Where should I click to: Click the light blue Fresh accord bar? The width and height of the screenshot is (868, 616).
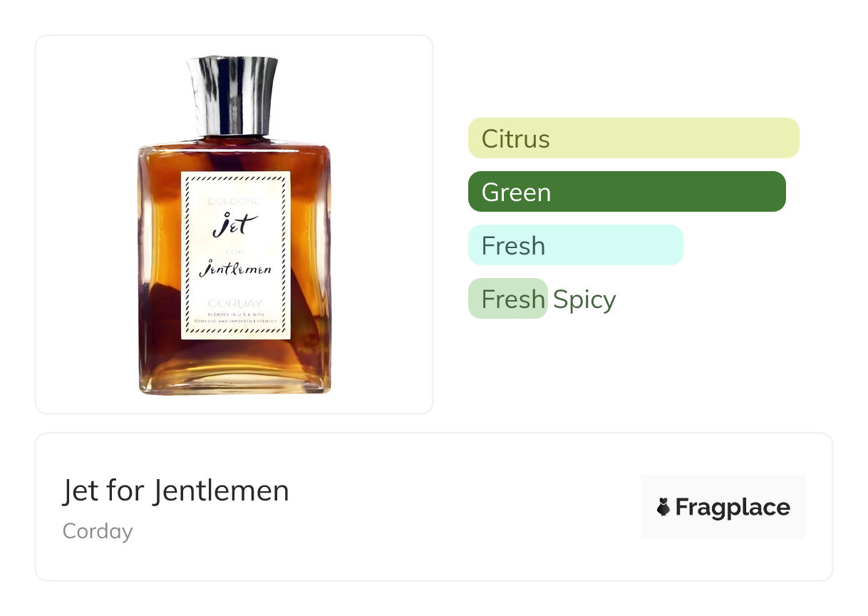[576, 245]
